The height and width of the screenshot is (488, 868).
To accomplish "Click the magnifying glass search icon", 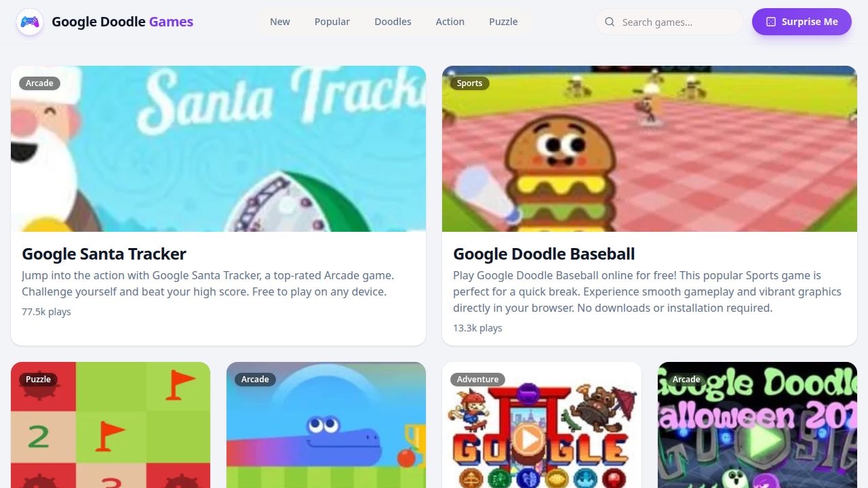I will coord(610,22).
